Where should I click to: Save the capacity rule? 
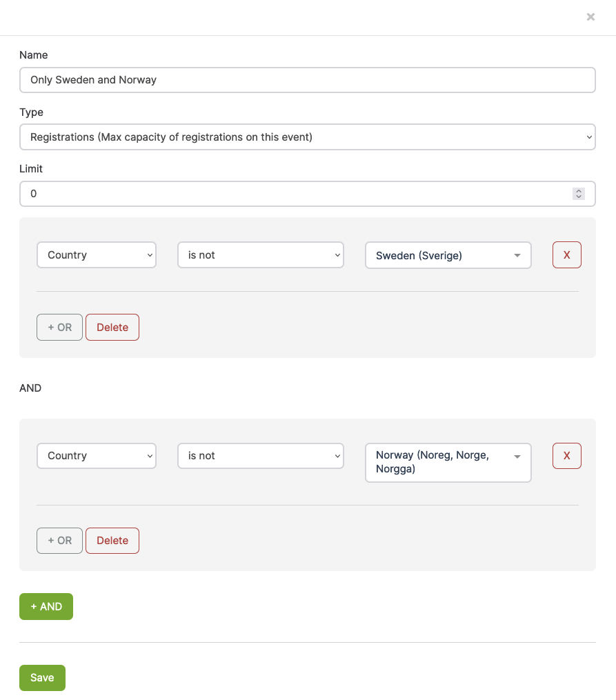pos(42,678)
